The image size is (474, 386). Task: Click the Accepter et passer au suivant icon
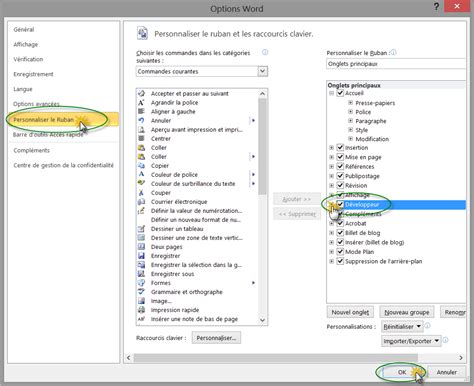tap(141, 93)
